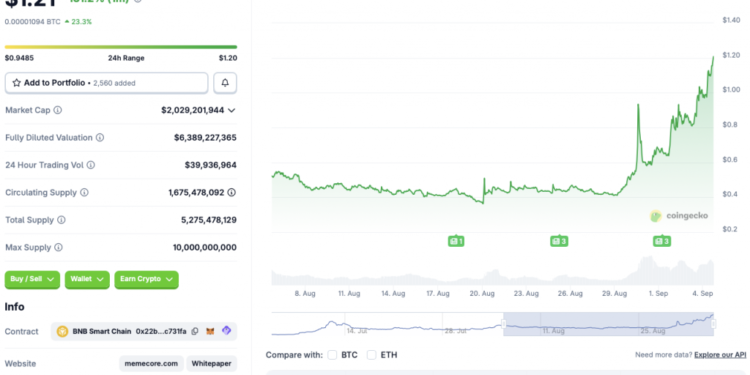
Task: Open 24 Hour Trading Vol info icon
Action: click(90, 165)
